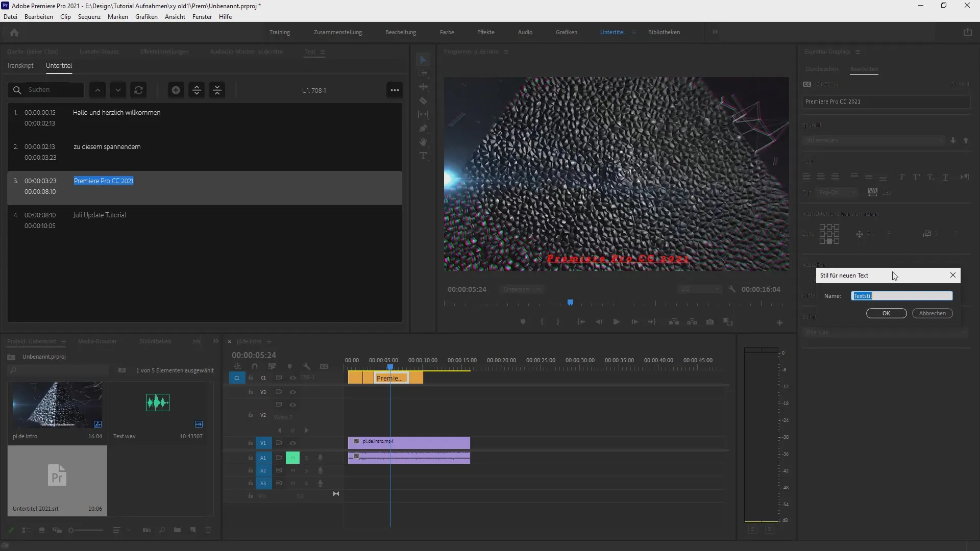
Task: Expand workspace overflow chevrons
Action: (715, 32)
